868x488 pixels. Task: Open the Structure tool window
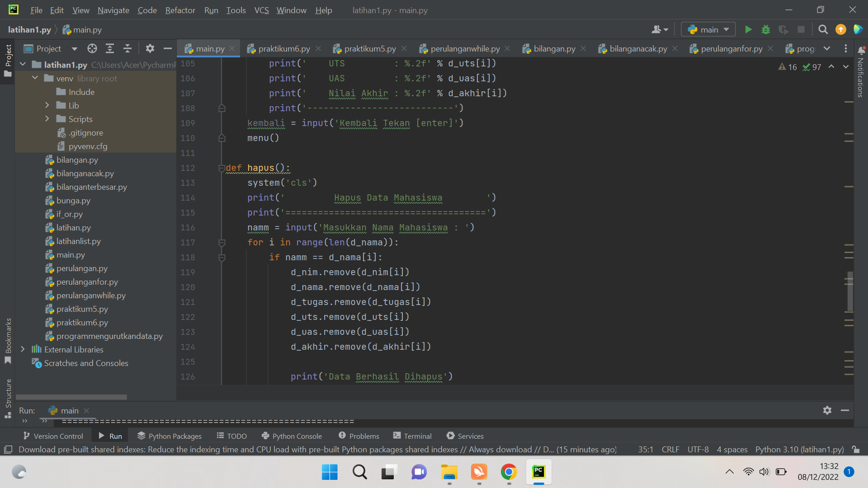click(8, 399)
